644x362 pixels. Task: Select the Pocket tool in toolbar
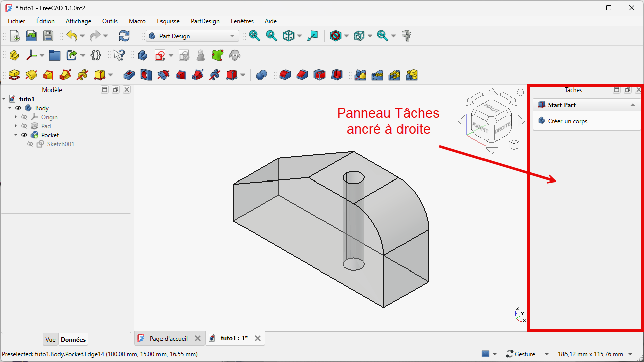click(x=129, y=75)
